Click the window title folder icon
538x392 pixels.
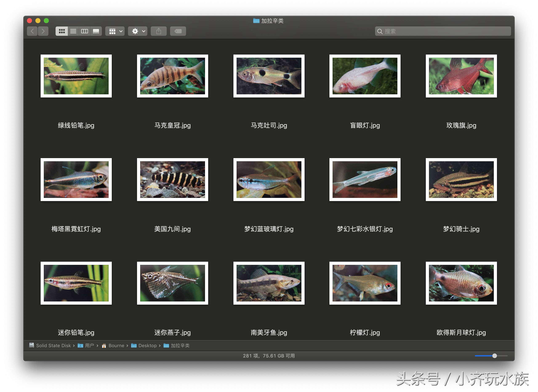256,21
